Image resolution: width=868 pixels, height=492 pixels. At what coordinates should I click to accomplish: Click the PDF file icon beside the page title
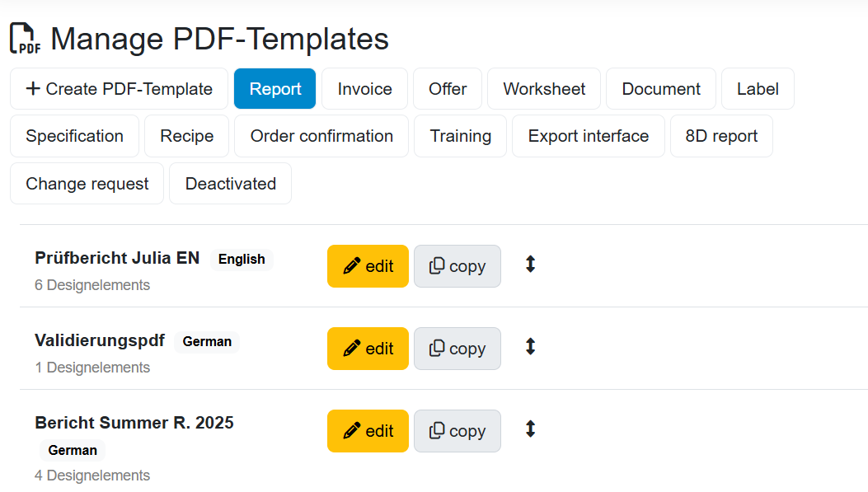tap(26, 38)
